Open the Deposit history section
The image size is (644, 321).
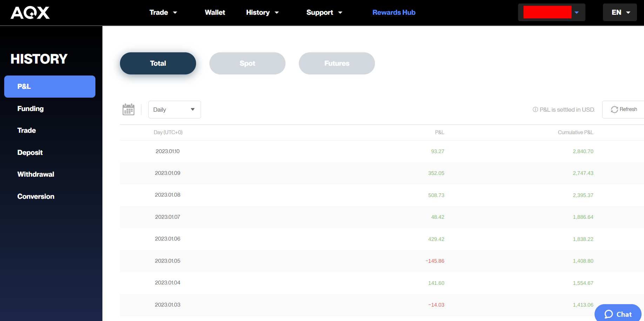[30, 152]
